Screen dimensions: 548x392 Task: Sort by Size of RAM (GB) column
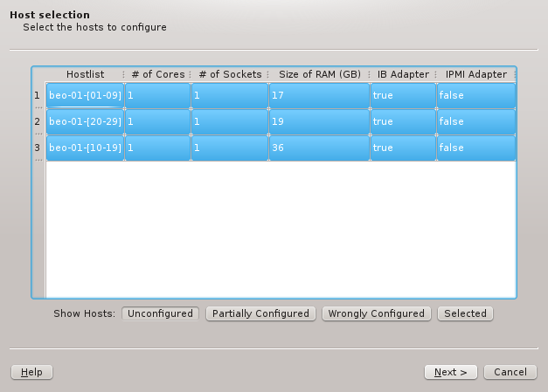tap(319, 75)
